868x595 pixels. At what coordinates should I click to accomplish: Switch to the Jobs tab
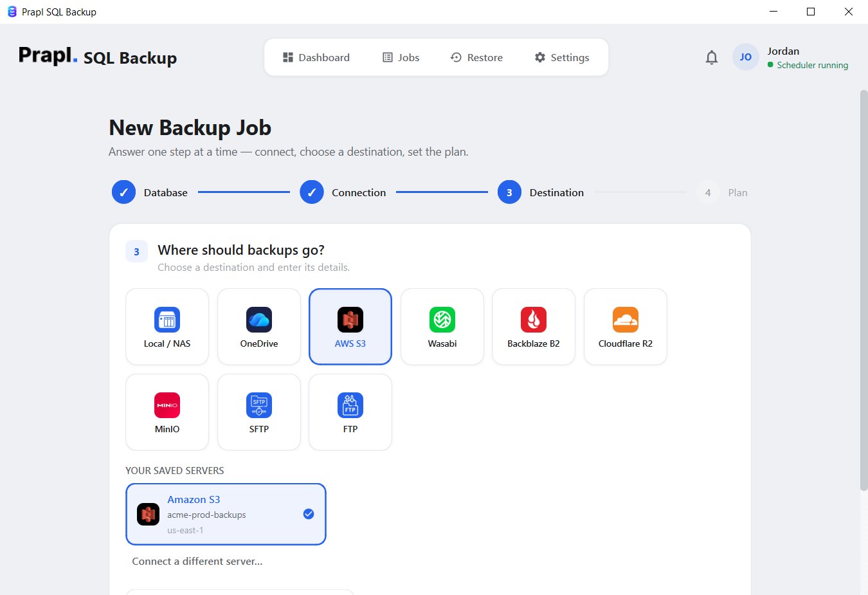click(401, 57)
